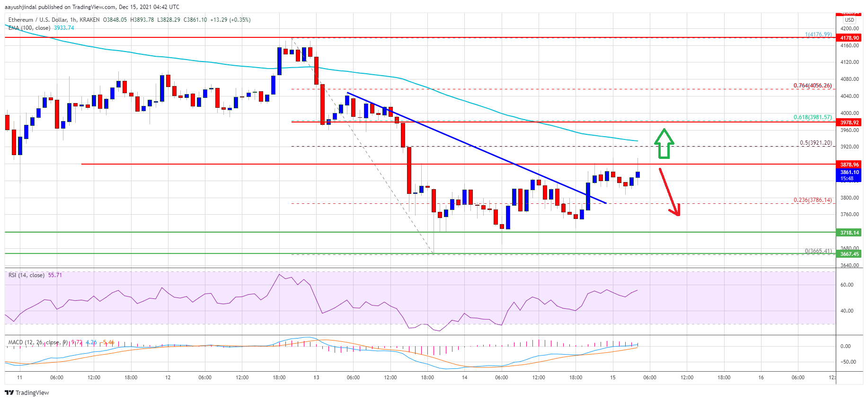868x401 pixels.
Task: Click the green 3667.45 price label
Action: coord(850,254)
